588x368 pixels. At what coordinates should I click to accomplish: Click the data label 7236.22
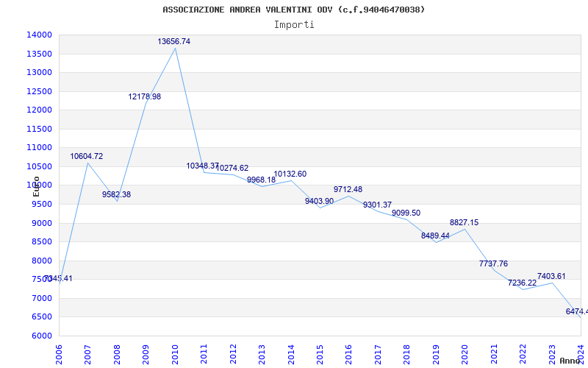point(523,283)
